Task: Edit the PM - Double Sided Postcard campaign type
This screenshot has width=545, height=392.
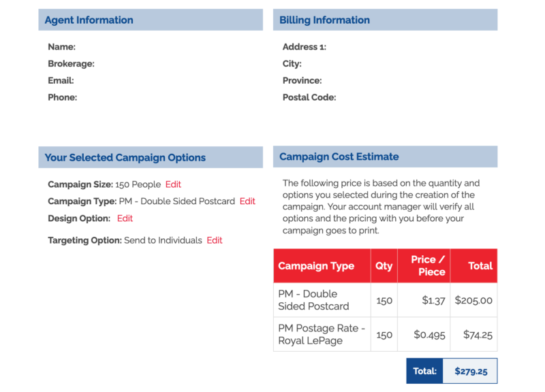Action: click(246, 201)
